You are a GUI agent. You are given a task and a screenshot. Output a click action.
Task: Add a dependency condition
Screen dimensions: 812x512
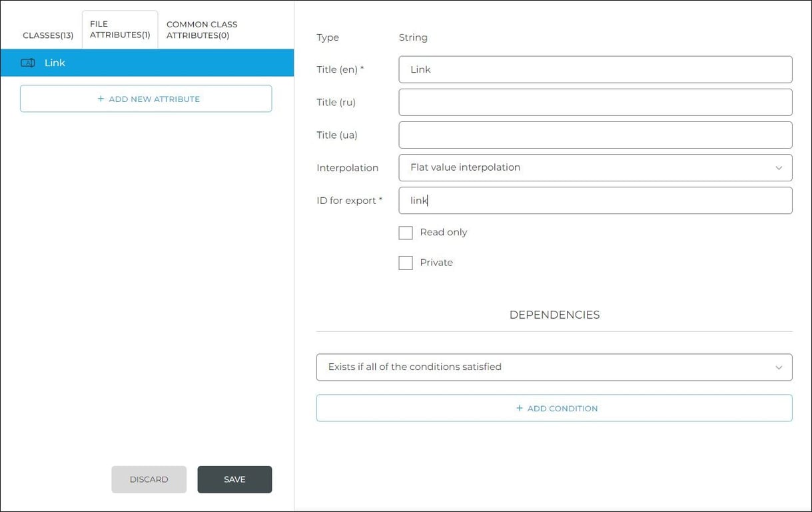[554, 407]
